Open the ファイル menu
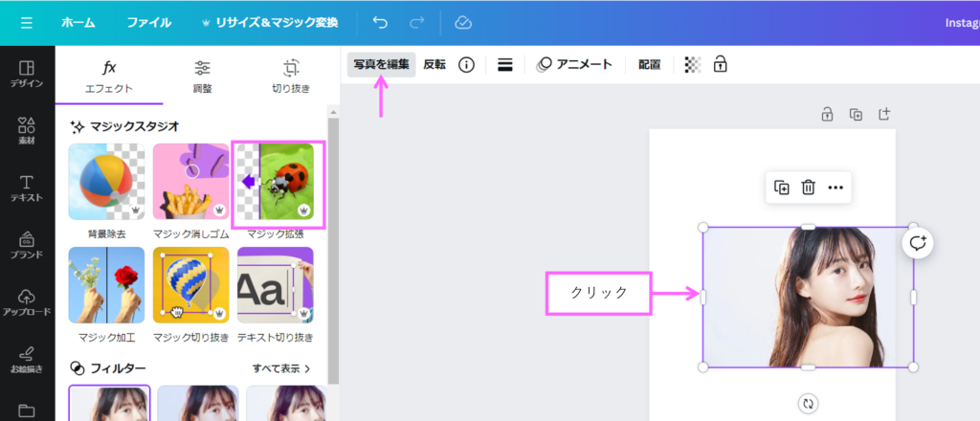 [148, 22]
